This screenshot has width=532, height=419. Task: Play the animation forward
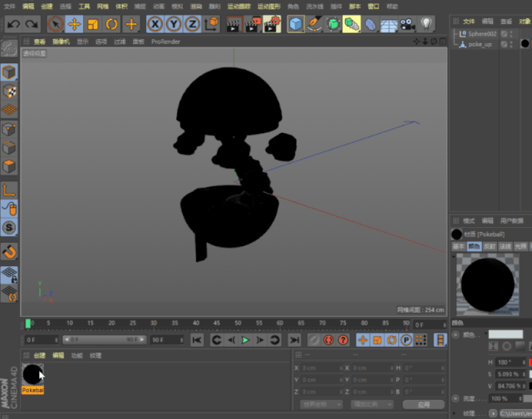point(245,340)
